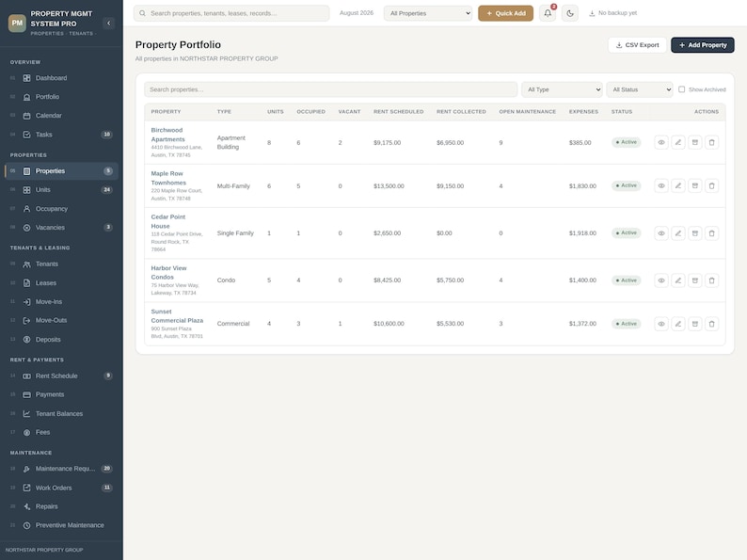The height and width of the screenshot is (560, 747).
Task: Edit Cedar Point House pencil icon
Action: pyautogui.click(x=678, y=233)
